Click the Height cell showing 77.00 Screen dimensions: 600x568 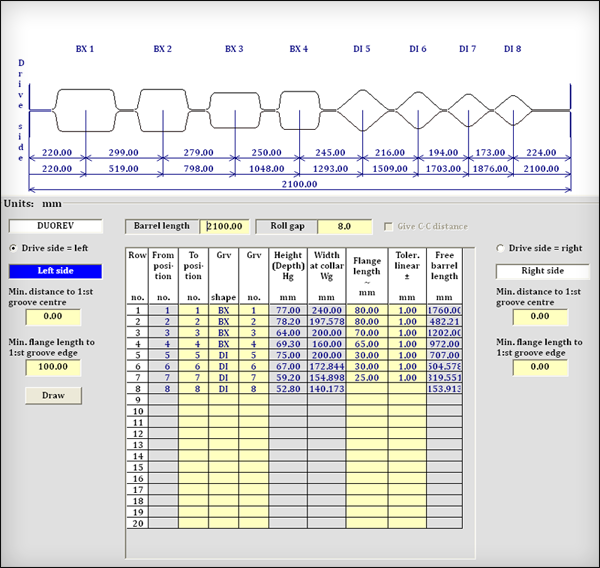[288, 310]
